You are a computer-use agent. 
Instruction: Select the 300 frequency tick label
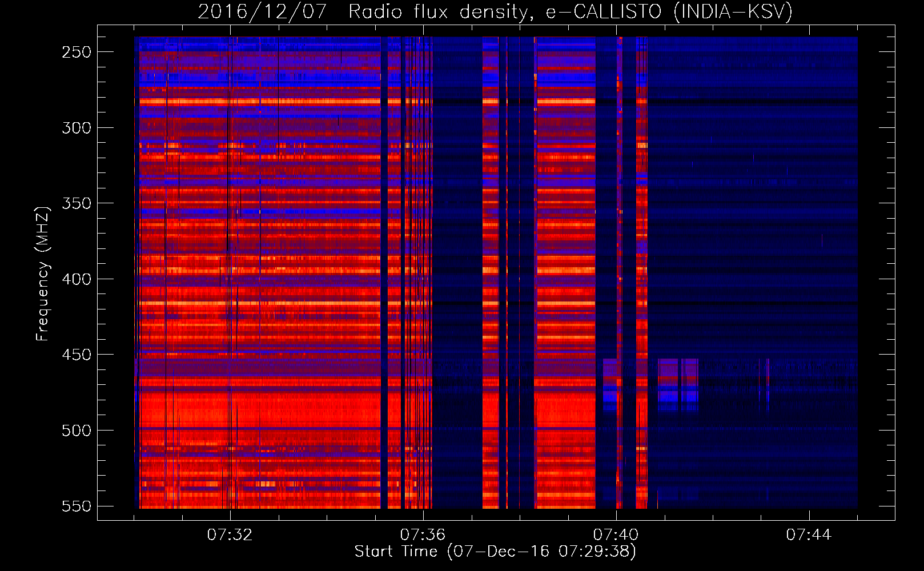pyautogui.click(x=77, y=128)
